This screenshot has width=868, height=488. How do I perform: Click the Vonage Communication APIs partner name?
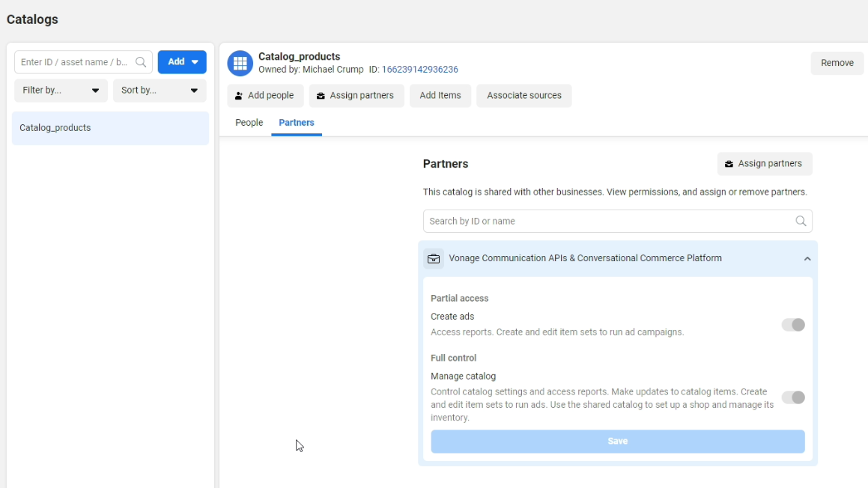pos(585,258)
